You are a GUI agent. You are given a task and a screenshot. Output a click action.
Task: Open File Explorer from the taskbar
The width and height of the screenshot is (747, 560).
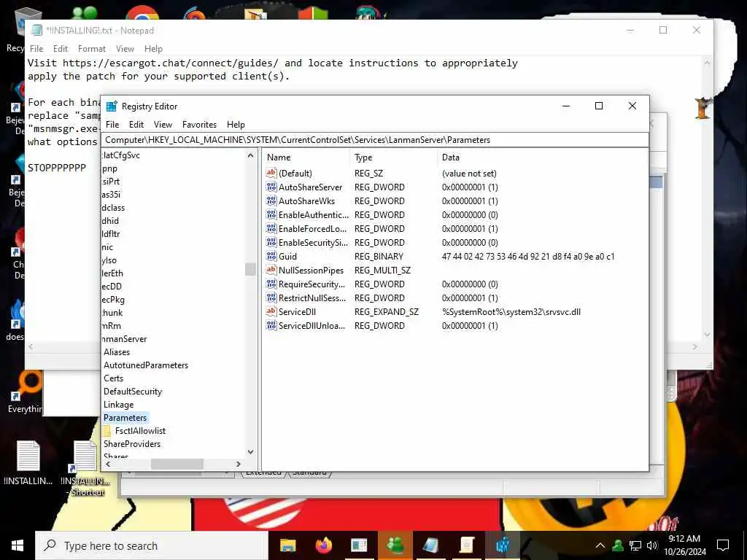click(x=287, y=545)
